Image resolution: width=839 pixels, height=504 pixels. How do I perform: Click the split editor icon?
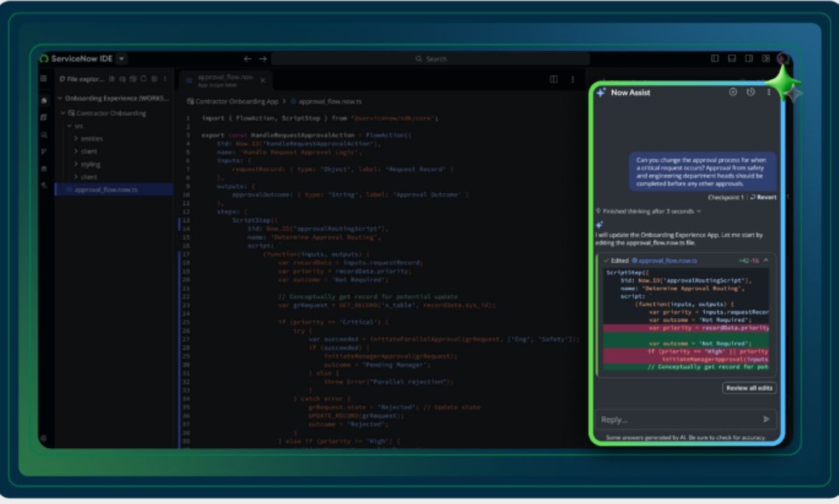click(x=554, y=80)
